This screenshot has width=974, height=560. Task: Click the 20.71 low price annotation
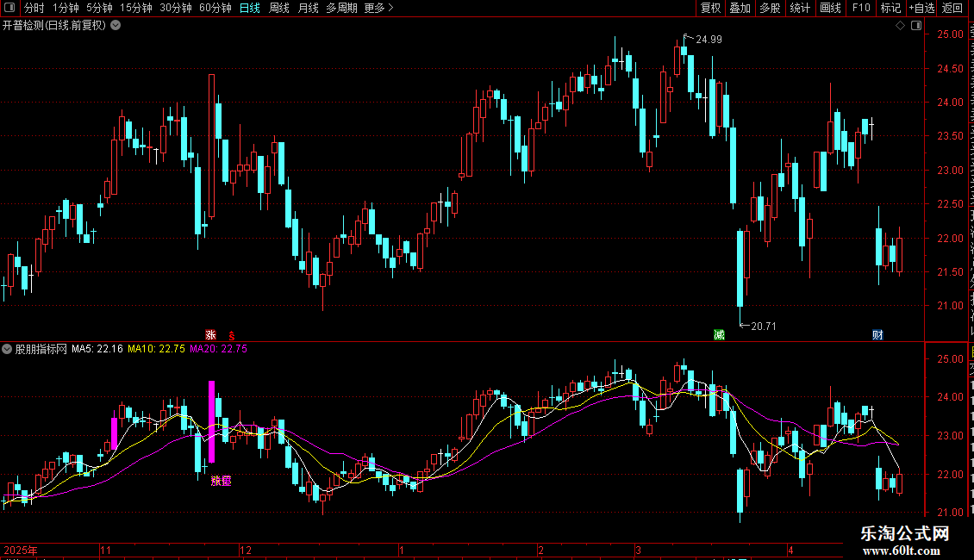point(764,326)
